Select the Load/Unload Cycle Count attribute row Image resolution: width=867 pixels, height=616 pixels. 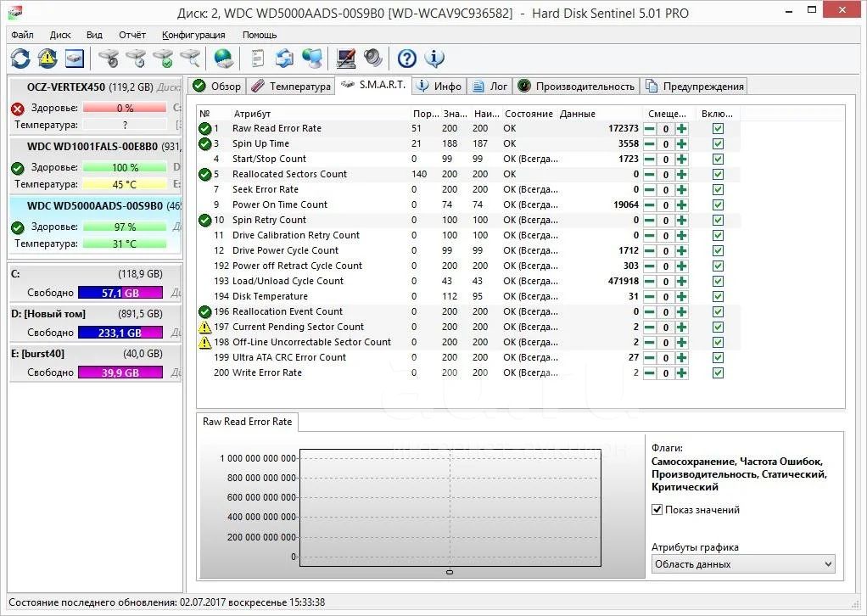[468, 282]
